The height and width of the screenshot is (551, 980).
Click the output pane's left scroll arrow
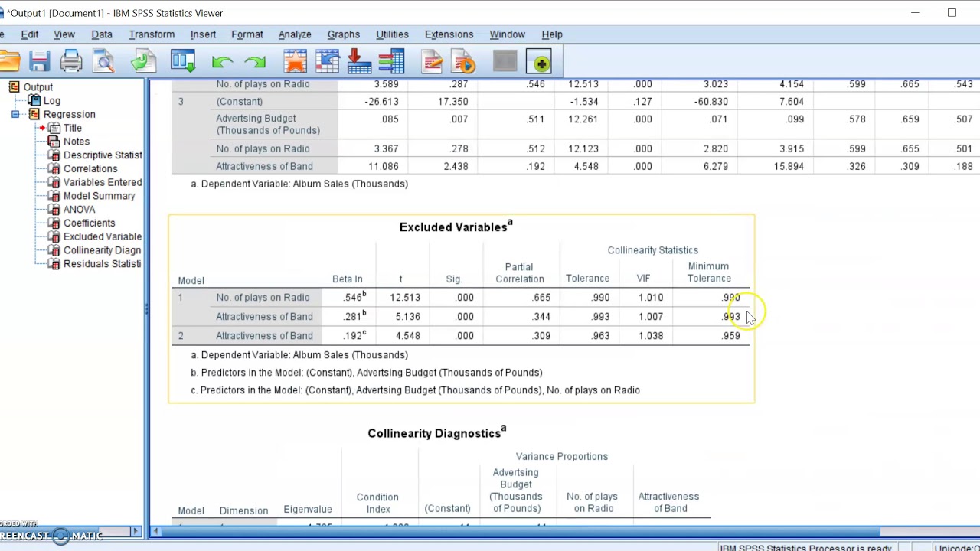[x=155, y=531]
